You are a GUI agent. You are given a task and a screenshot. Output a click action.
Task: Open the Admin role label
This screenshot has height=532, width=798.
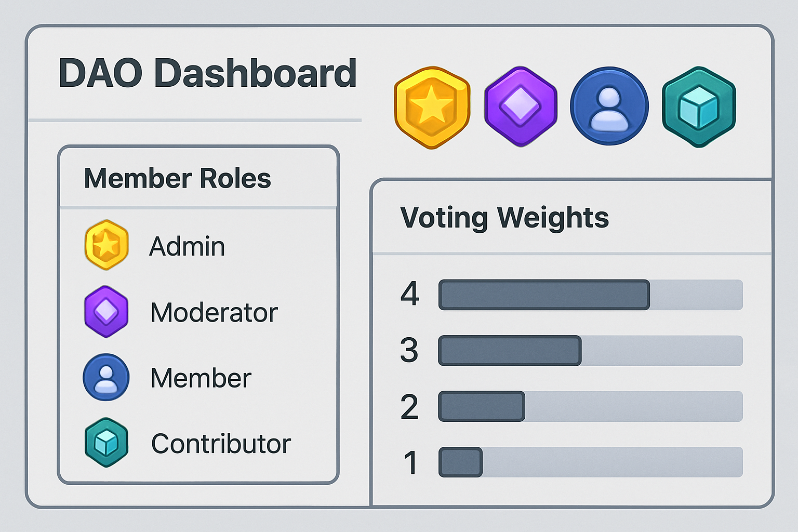pos(187,246)
